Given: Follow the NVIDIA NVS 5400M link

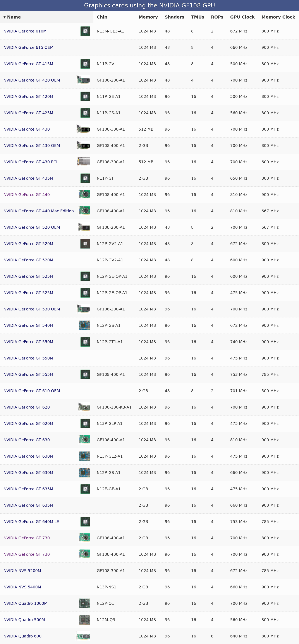Looking at the screenshot, I should coord(22,587).
